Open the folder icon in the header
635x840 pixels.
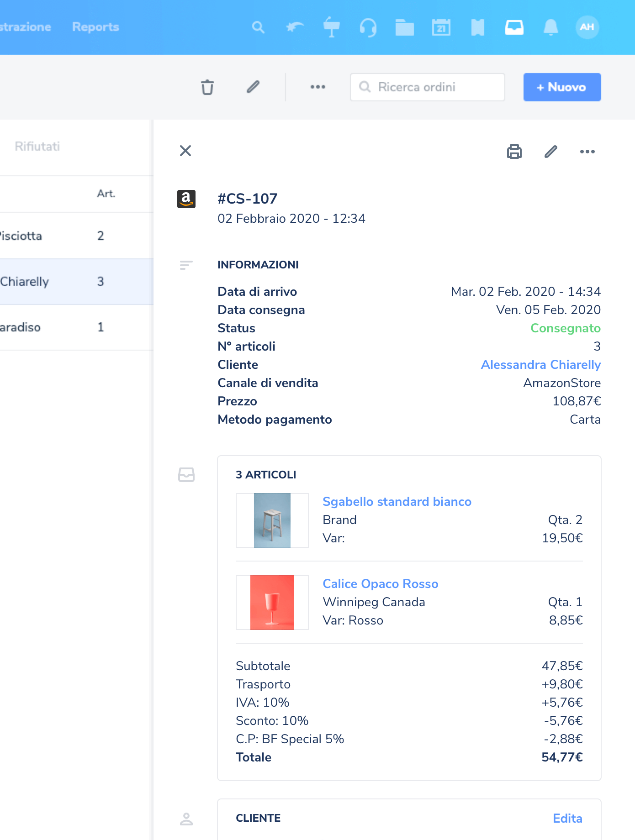click(x=404, y=27)
